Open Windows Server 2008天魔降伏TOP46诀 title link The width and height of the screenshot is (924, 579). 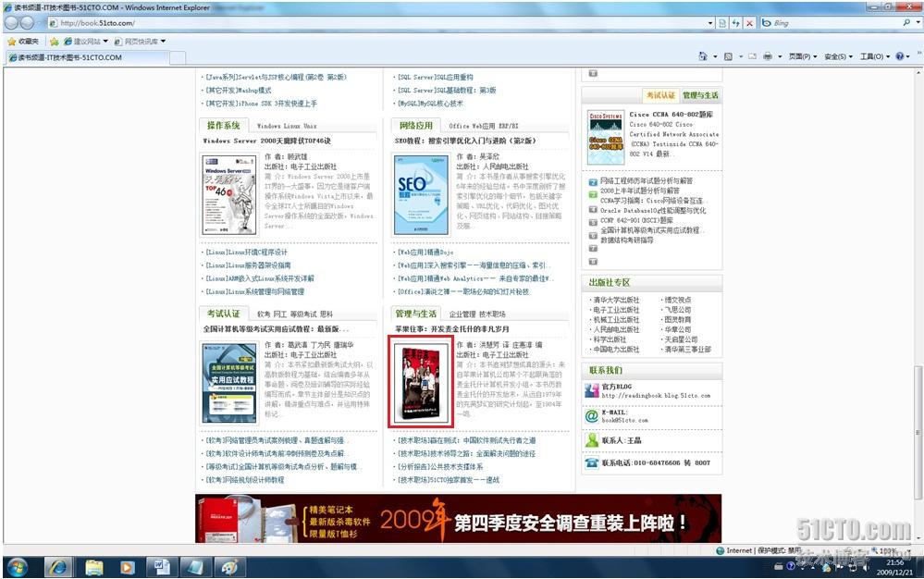267,141
